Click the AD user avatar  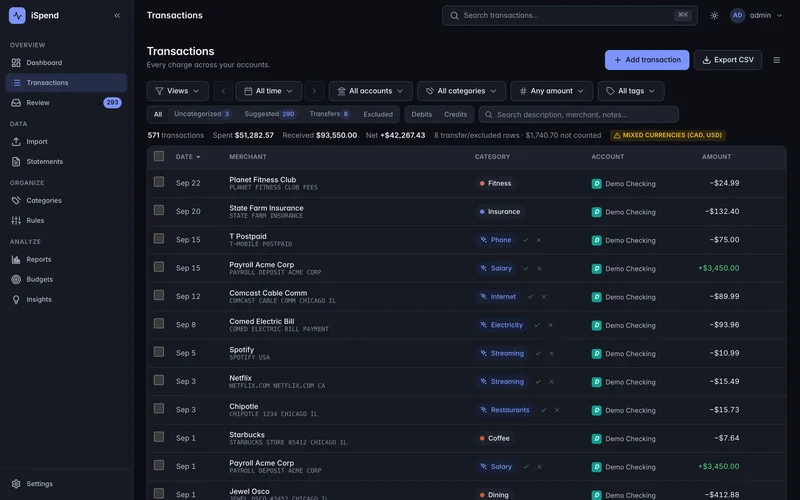737,15
